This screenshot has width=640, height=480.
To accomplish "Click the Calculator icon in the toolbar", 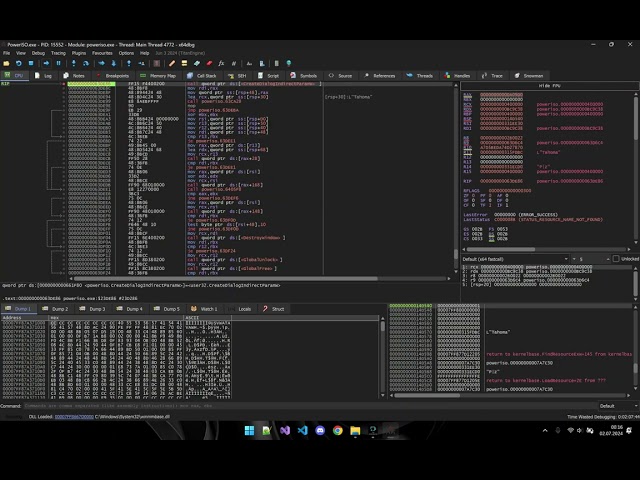I will 276,63.
